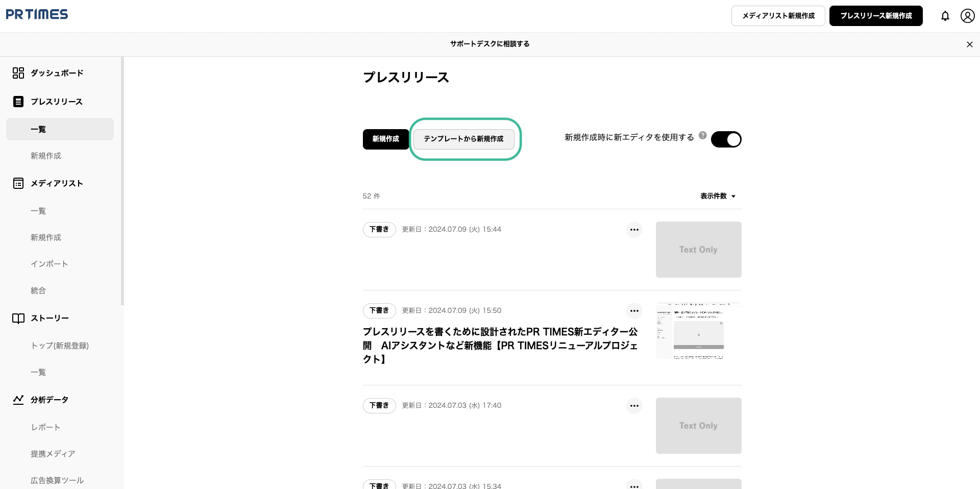
Task: Click メディアリスト新規作成 header button
Action: (778, 16)
